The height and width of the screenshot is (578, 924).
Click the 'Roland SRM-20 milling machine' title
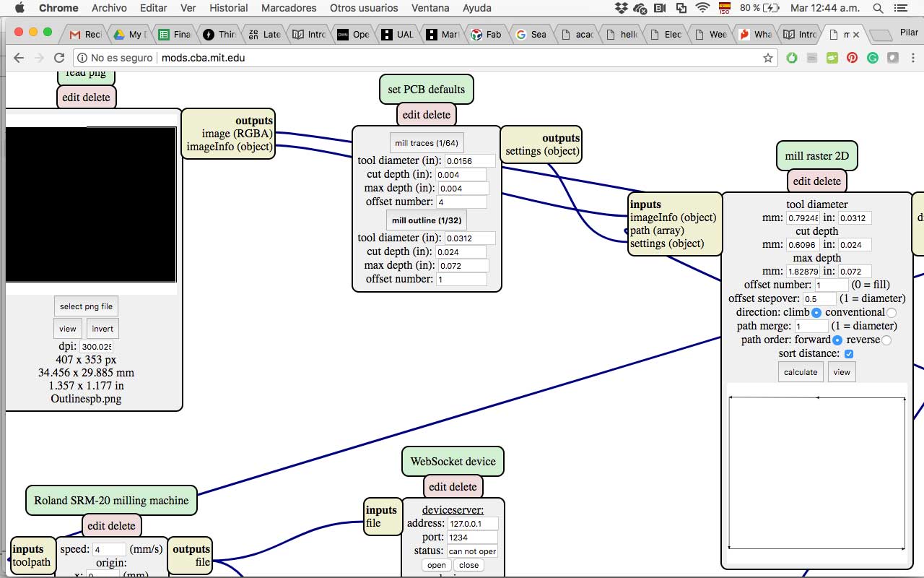coord(111,500)
